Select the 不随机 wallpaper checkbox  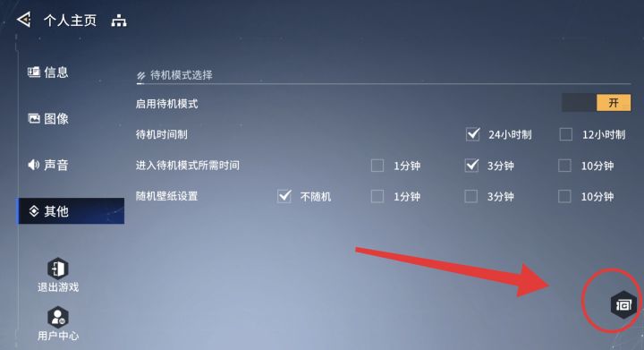click(284, 196)
